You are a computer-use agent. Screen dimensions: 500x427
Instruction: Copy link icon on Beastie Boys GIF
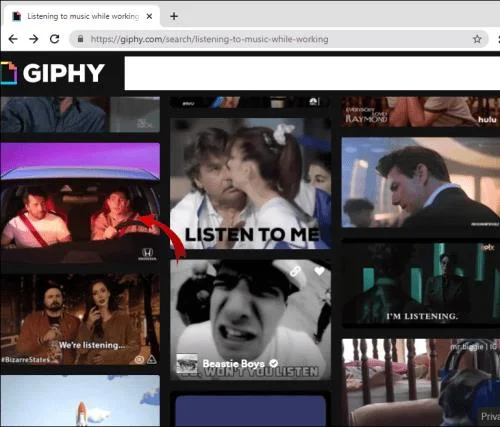[x=295, y=271]
